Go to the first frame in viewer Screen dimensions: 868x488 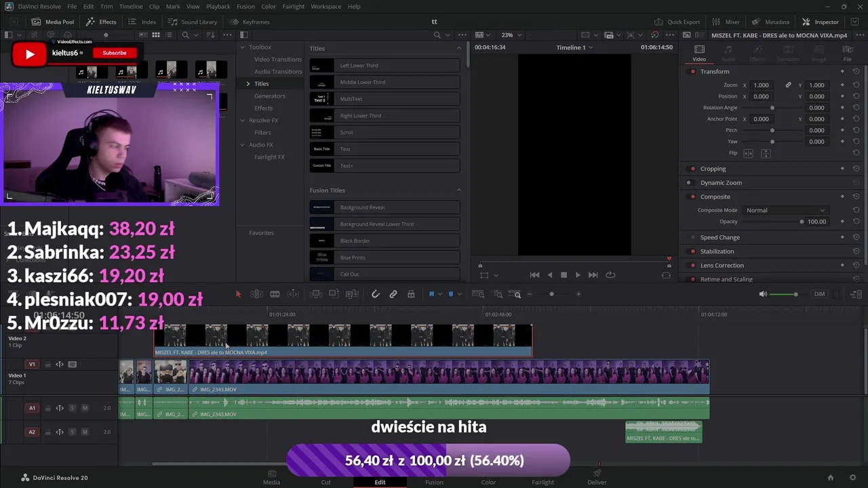click(534, 274)
